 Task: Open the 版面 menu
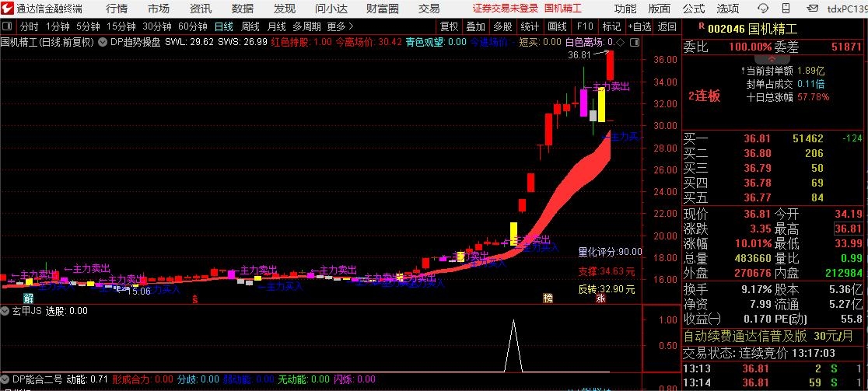click(x=660, y=9)
